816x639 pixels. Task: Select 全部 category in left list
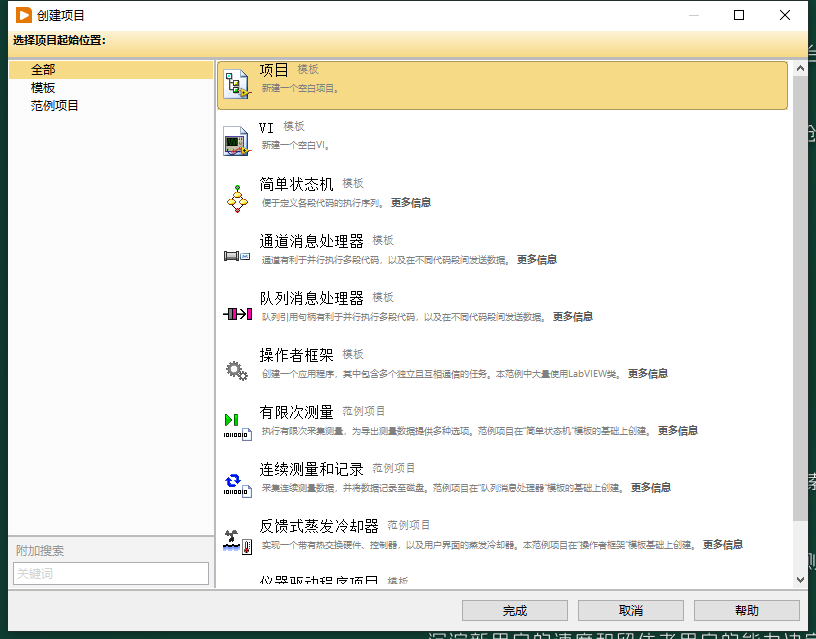point(111,70)
